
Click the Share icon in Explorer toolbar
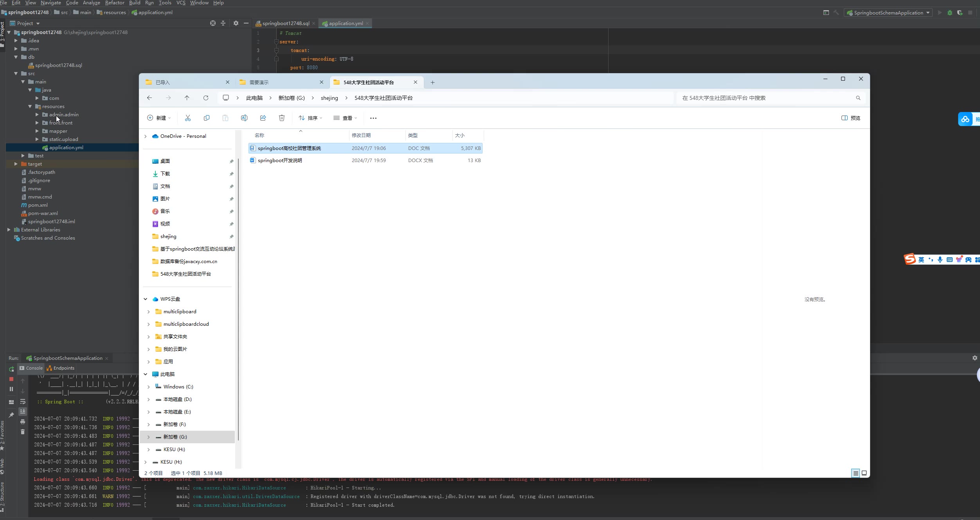point(263,118)
